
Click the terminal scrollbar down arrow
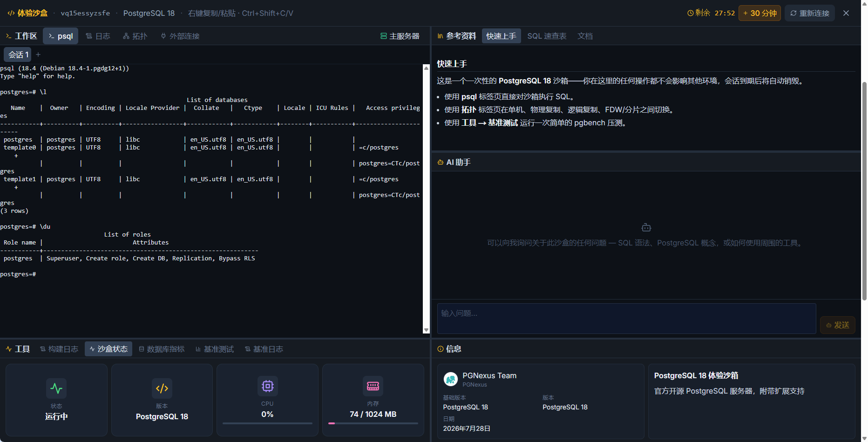coord(426,330)
